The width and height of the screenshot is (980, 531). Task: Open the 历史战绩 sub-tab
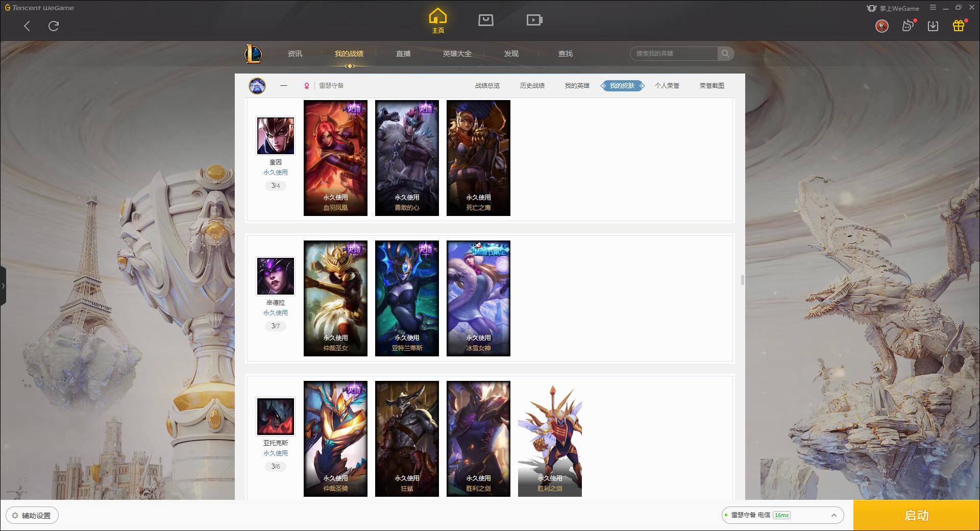(x=532, y=86)
